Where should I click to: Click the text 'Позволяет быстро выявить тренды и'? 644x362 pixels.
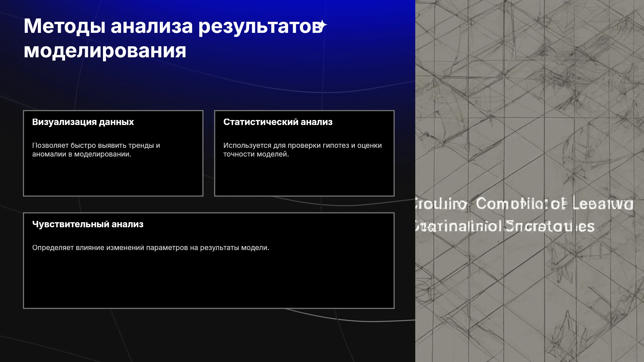coord(96,145)
